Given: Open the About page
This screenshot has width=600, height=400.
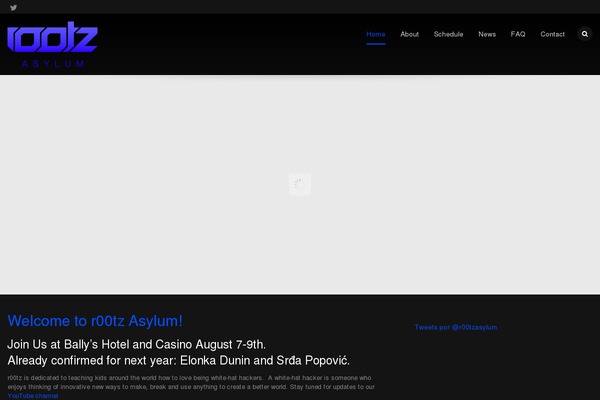Looking at the screenshot, I should coord(409,34).
